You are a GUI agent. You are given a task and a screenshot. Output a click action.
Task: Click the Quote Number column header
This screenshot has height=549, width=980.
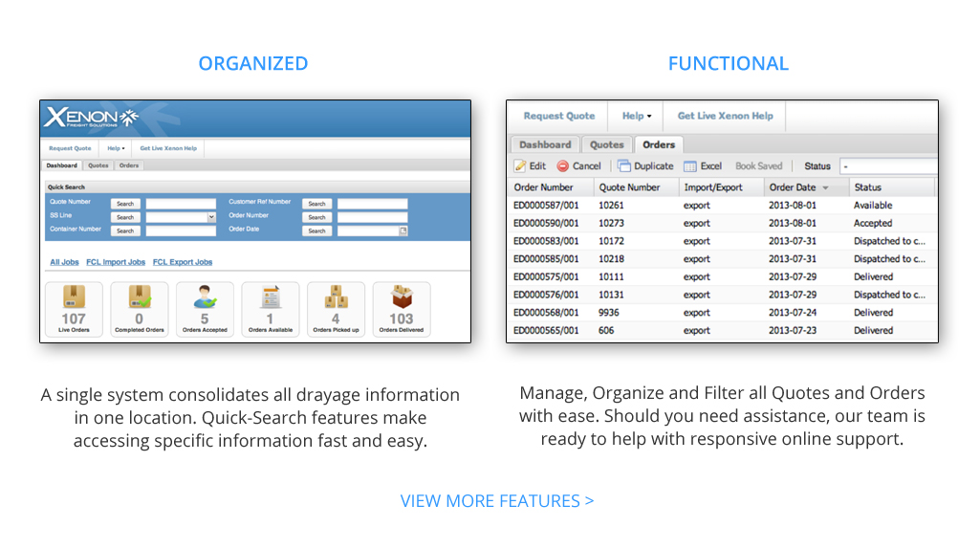click(636, 187)
